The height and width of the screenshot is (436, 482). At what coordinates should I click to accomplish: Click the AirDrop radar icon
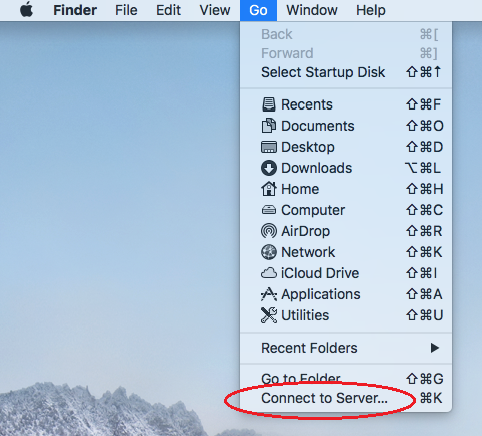(x=269, y=231)
